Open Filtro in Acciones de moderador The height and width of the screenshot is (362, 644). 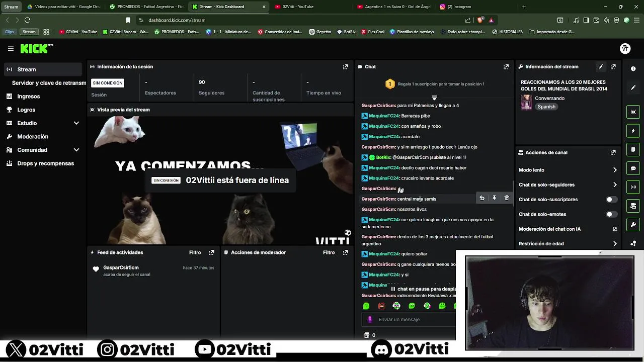[x=329, y=252]
